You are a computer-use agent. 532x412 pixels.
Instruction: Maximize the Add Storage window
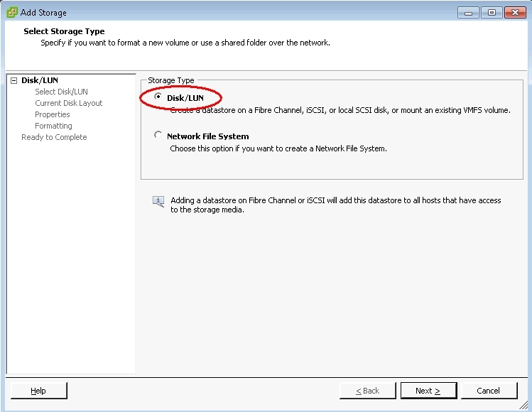[492, 13]
